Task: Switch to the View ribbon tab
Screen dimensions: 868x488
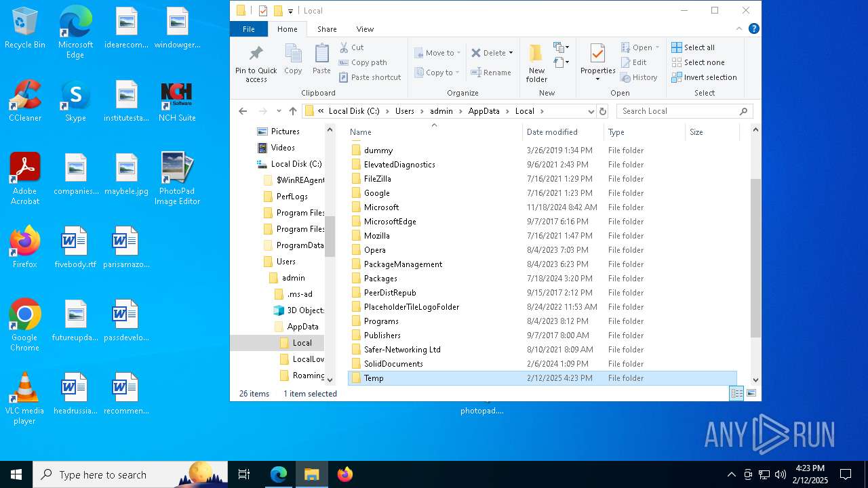Action: pyautogui.click(x=365, y=29)
